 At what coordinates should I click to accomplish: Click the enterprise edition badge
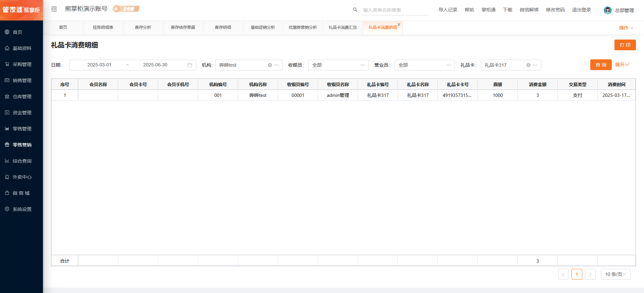click(x=126, y=9)
